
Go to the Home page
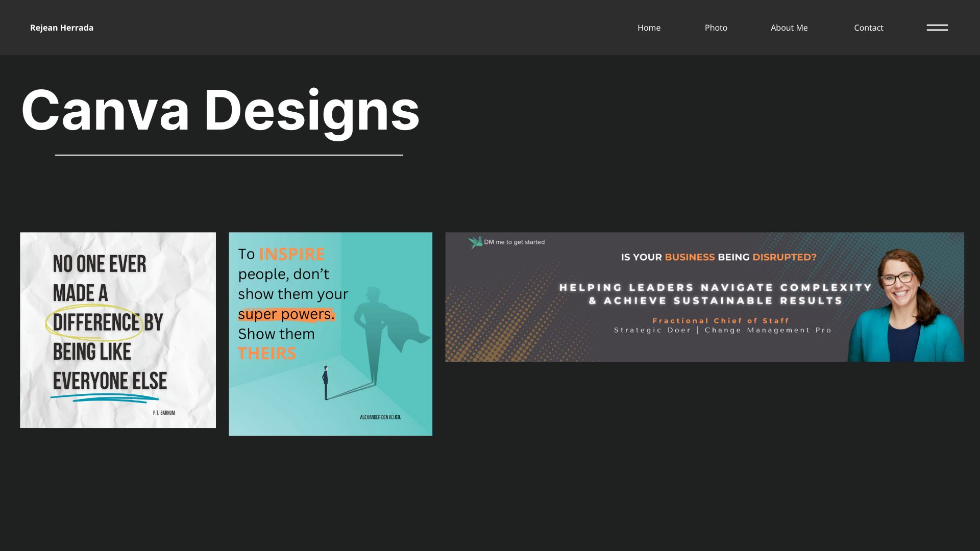click(649, 28)
